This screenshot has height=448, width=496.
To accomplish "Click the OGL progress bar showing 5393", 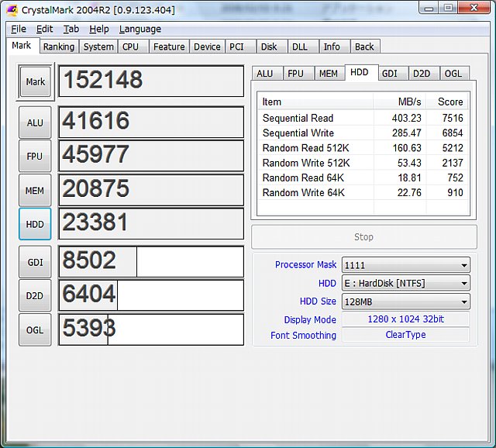I will pos(151,329).
